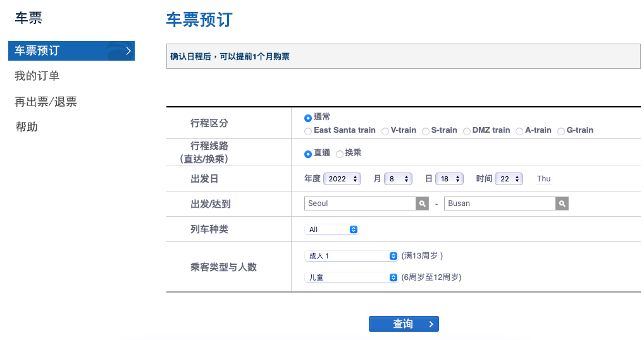The width and height of the screenshot is (644, 340).
Task: Select the 通常 radio button
Action: (308, 118)
